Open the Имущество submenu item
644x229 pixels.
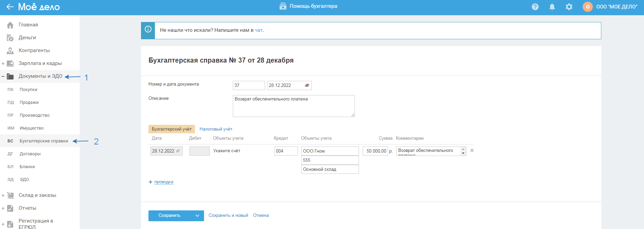tap(32, 128)
